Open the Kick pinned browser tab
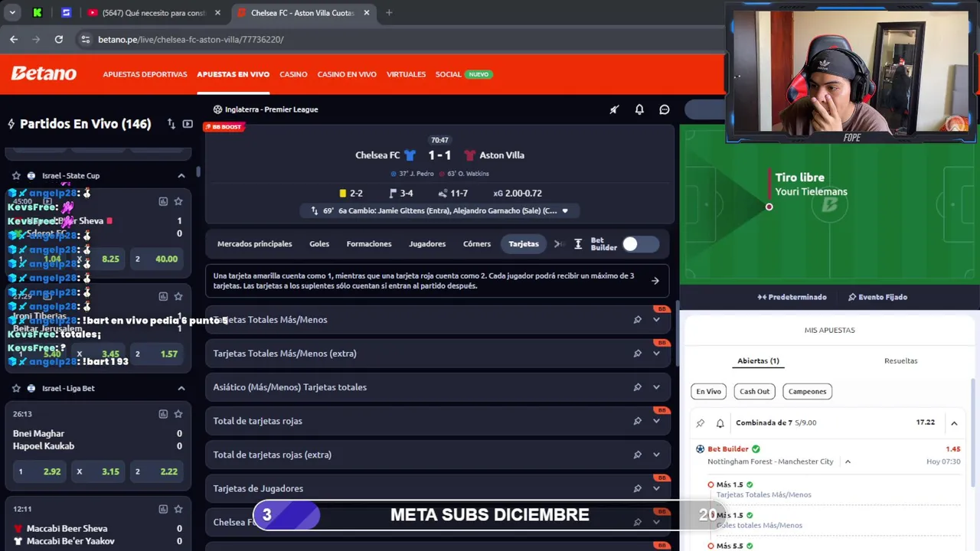This screenshot has width=980, height=551. 38,13
